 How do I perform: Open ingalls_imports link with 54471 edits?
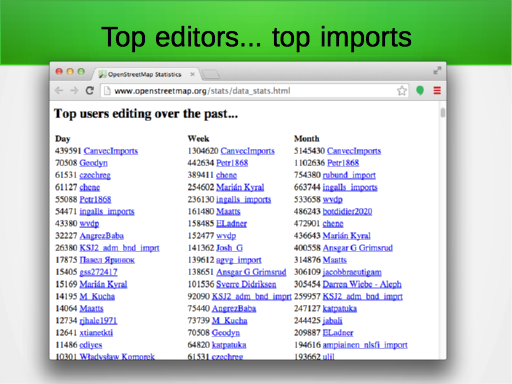[107, 211]
